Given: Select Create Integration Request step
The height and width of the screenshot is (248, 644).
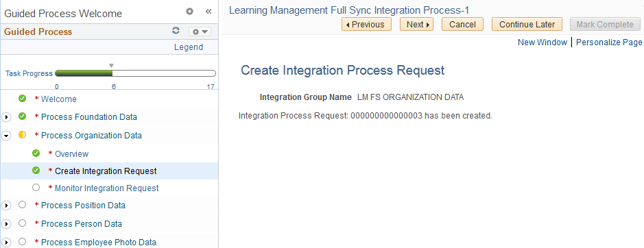Looking at the screenshot, I should pyautogui.click(x=106, y=171).
